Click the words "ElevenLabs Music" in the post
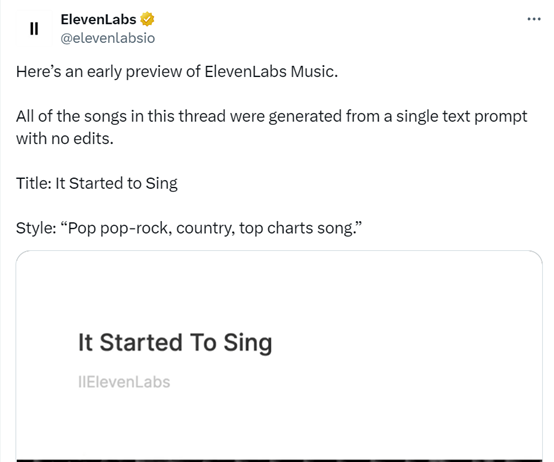The height and width of the screenshot is (462, 554). point(270,71)
